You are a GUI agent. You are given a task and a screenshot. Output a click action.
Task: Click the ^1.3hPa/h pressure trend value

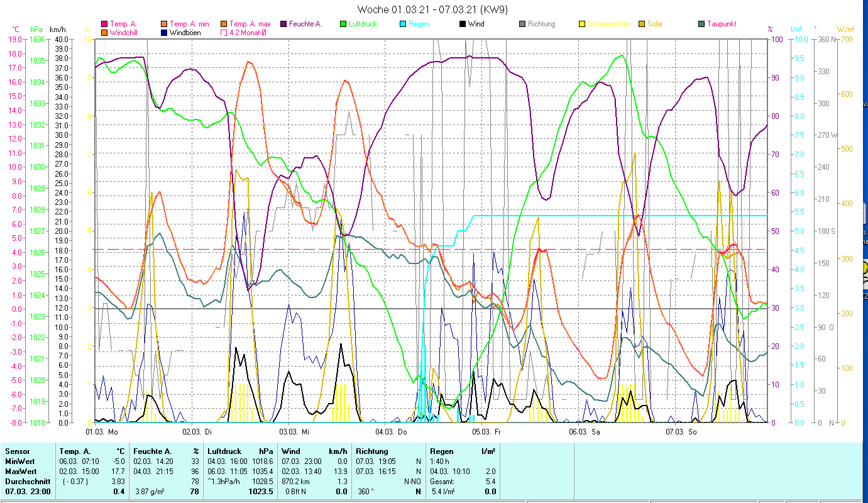(x=225, y=482)
